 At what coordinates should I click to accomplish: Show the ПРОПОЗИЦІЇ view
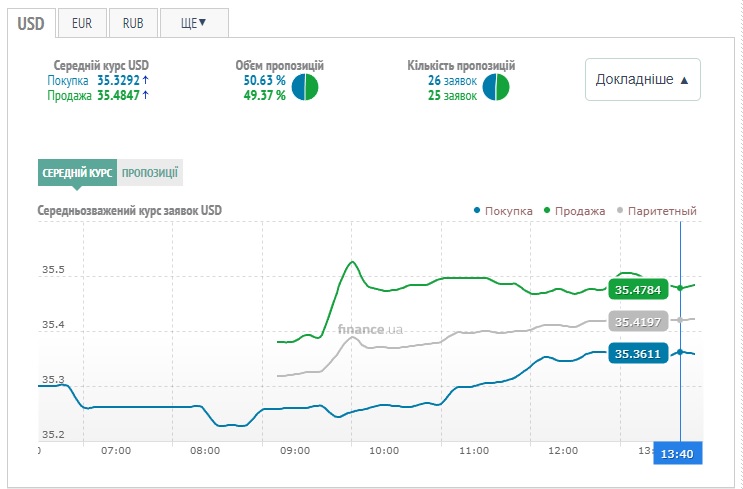point(150,172)
